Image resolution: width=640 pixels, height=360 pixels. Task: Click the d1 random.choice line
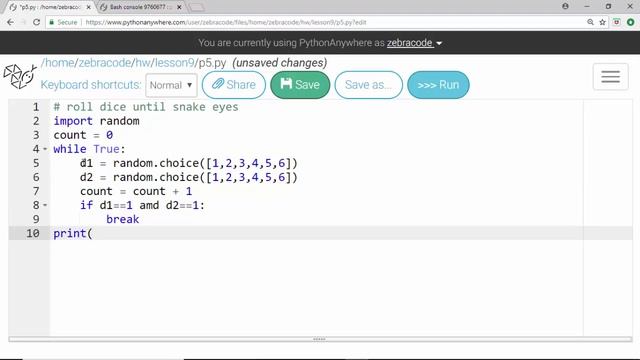(189, 163)
